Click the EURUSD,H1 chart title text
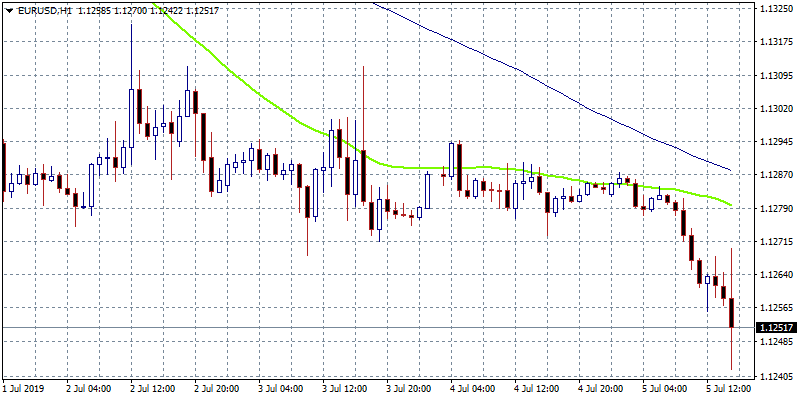This screenshot has height=400, width=800. click(x=44, y=9)
